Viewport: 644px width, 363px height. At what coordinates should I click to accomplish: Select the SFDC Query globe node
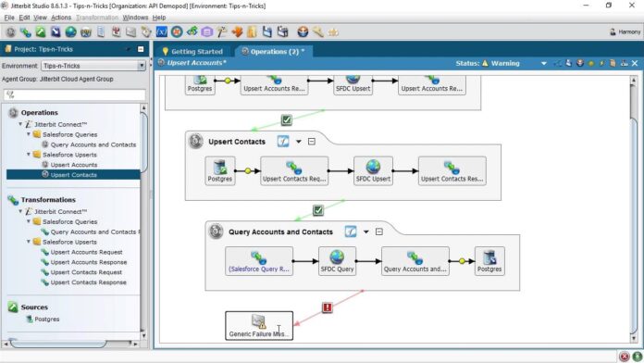tap(337, 261)
